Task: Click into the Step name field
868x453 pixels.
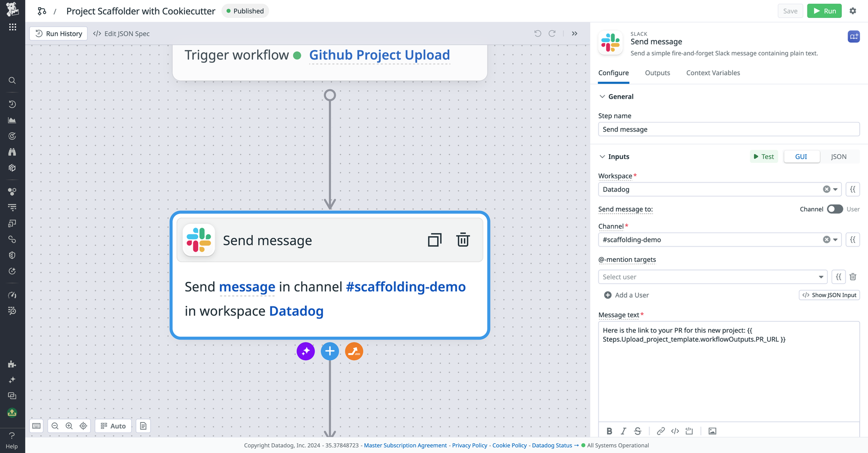Action: click(729, 129)
